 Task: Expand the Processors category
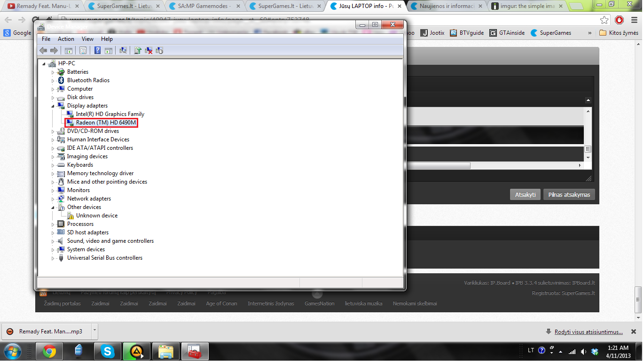click(53, 224)
